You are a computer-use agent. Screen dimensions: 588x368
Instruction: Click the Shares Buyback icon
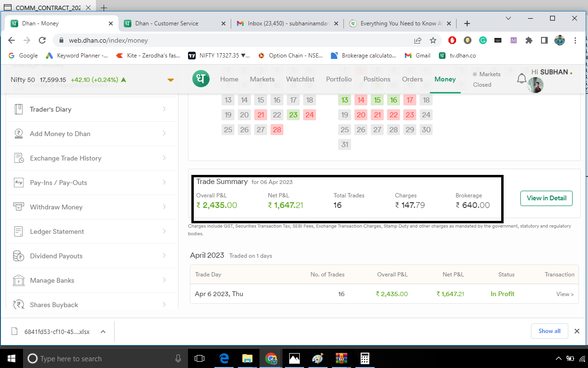pos(19,305)
